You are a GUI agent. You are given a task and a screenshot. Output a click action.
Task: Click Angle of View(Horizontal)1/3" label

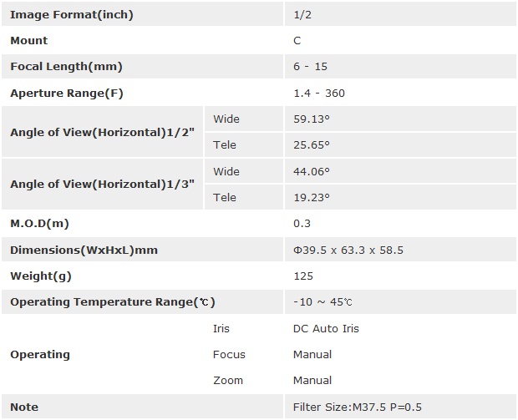click(x=102, y=184)
